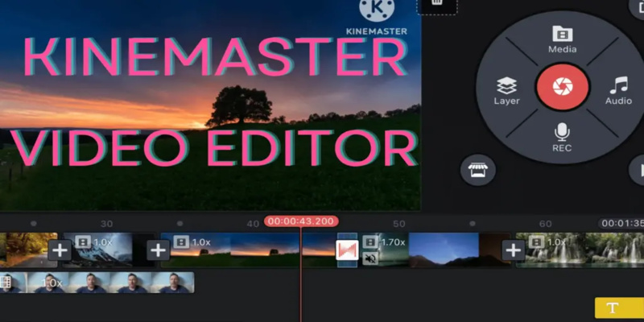Screen dimensions: 644x322
Task: Click the 30 second ruler mark
Action: point(107,224)
